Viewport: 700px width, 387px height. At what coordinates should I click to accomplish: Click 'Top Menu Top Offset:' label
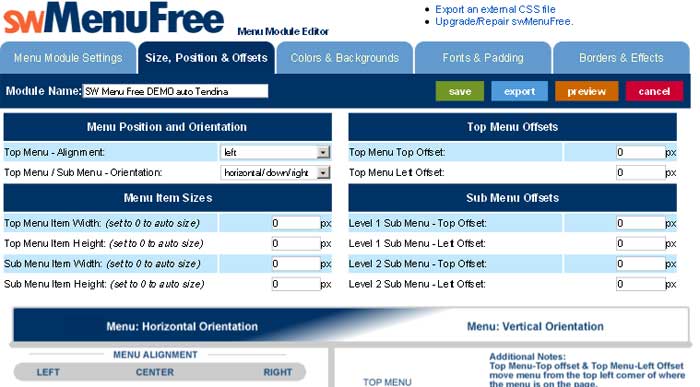coord(397,152)
